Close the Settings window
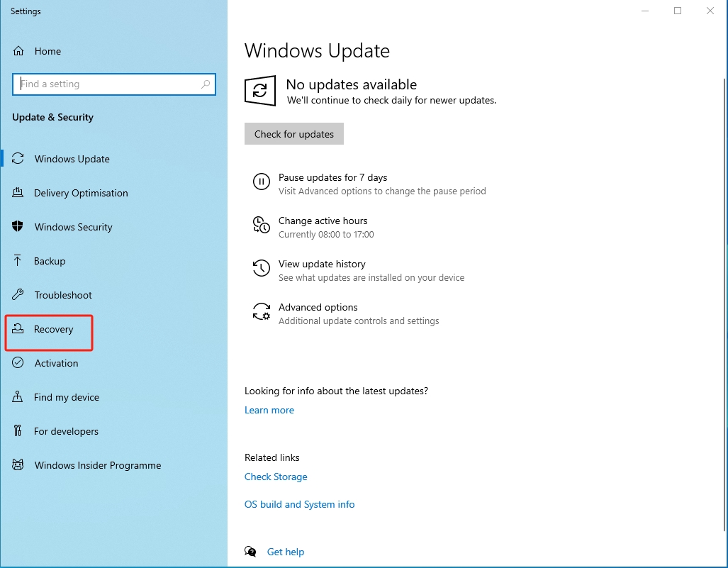This screenshot has height=568, width=728. click(x=710, y=11)
